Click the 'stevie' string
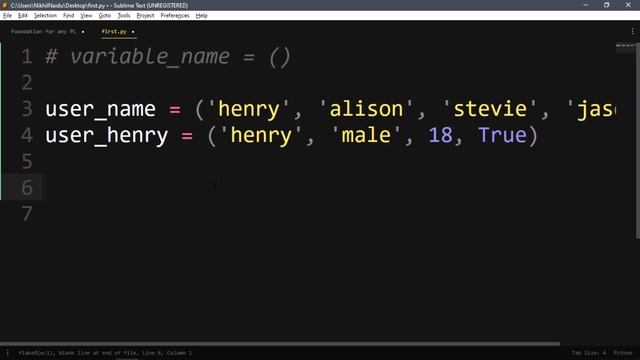640x360 pixels. pos(490,109)
